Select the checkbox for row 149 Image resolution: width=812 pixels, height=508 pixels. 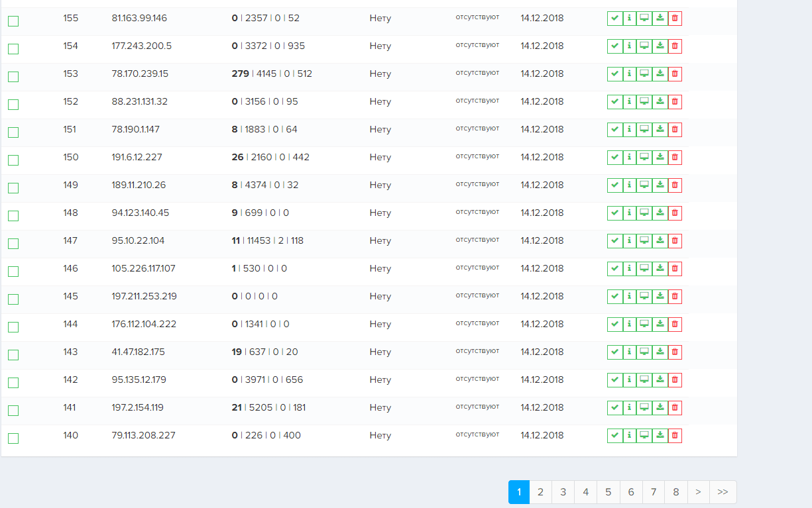coord(13,188)
